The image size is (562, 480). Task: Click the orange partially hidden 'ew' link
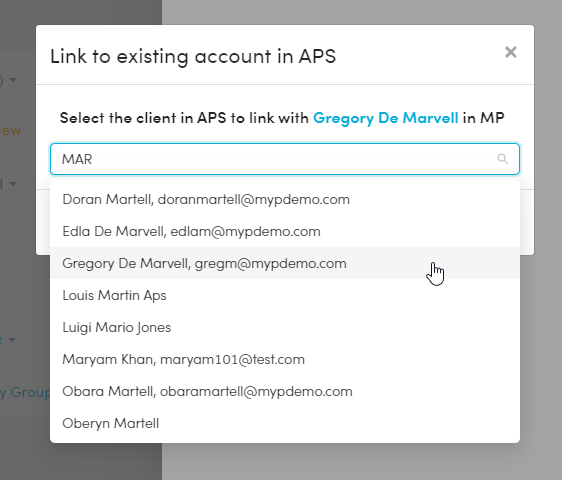11,131
